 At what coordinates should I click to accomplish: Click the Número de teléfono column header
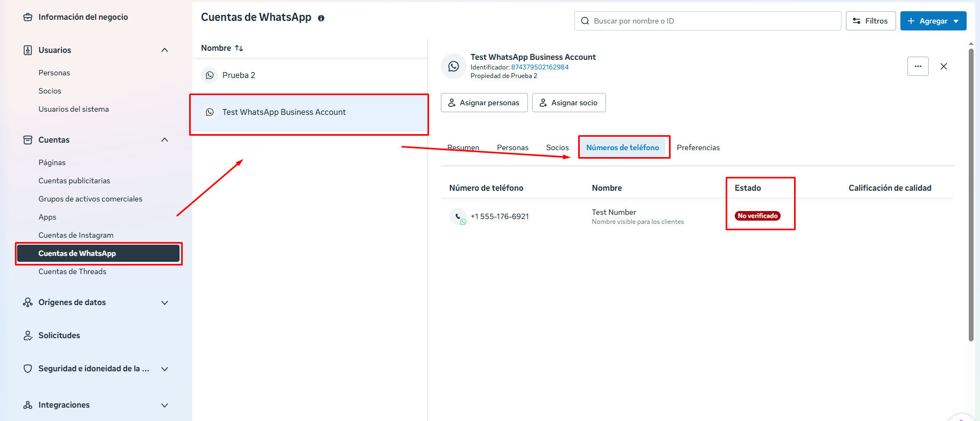pyautogui.click(x=486, y=188)
